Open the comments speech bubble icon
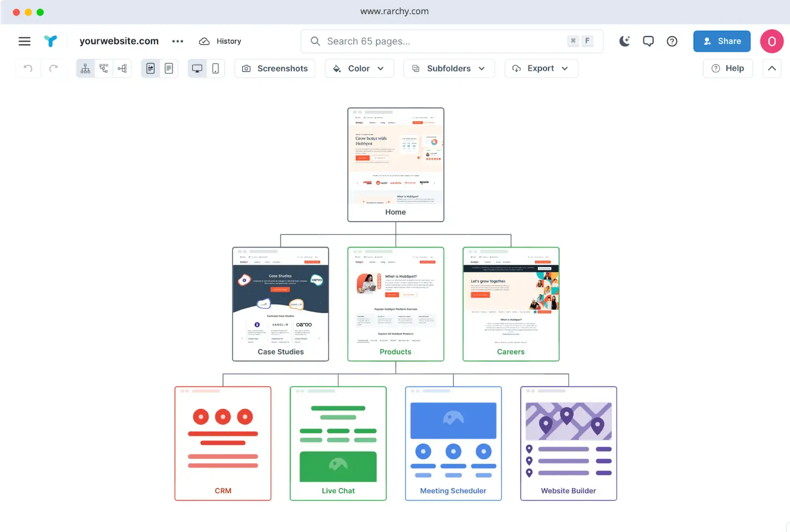This screenshot has width=790, height=532. coord(648,41)
